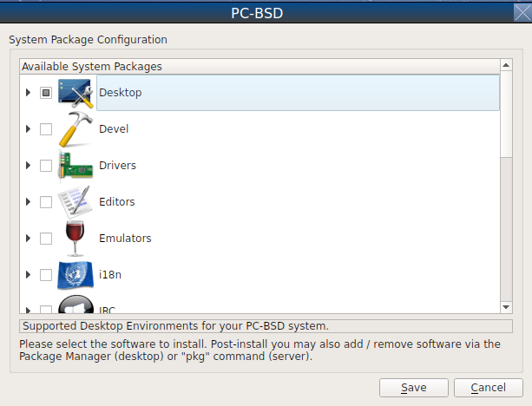The width and height of the screenshot is (532, 406).
Task: Select the i18n row label
Action: [110, 275]
